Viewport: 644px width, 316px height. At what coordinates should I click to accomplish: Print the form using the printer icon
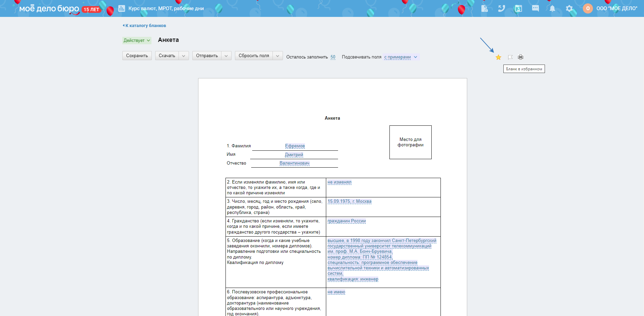521,57
